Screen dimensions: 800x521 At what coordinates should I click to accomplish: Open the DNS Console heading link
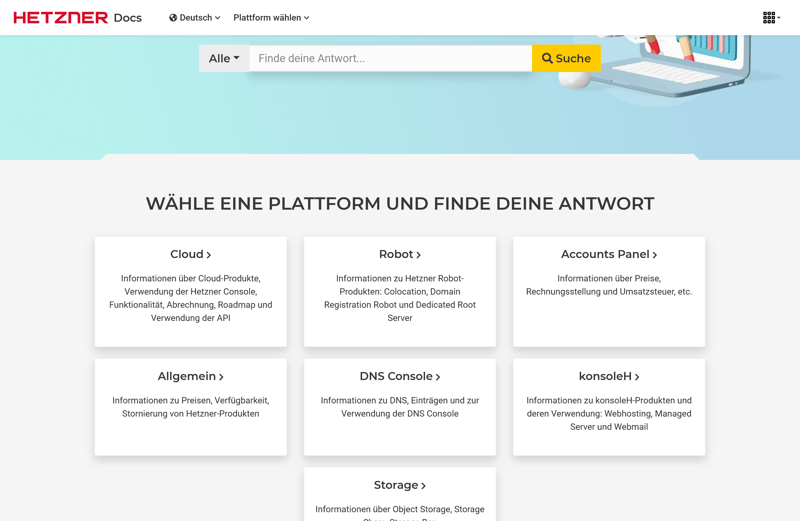396,377
